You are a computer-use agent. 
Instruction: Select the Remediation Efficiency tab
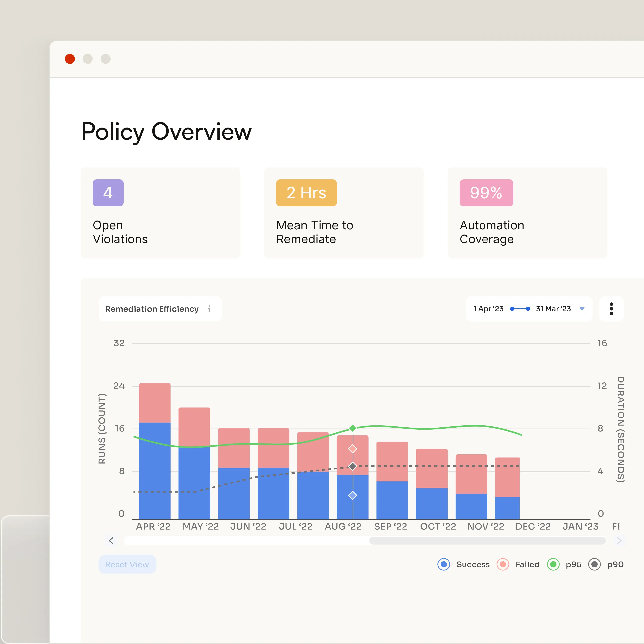152,309
